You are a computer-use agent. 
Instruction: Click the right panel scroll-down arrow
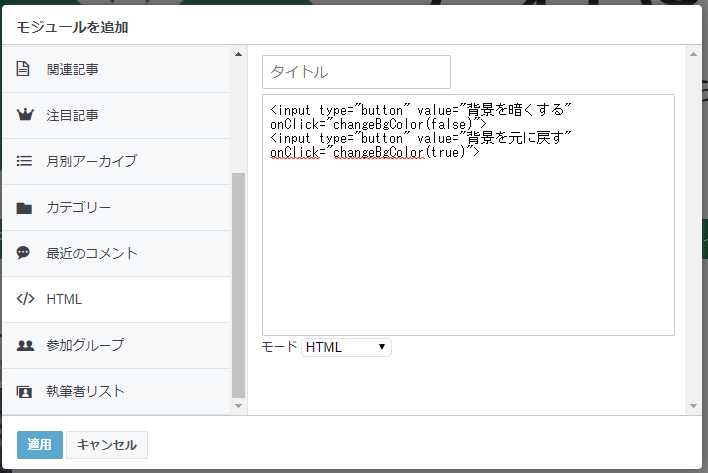pos(693,406)
